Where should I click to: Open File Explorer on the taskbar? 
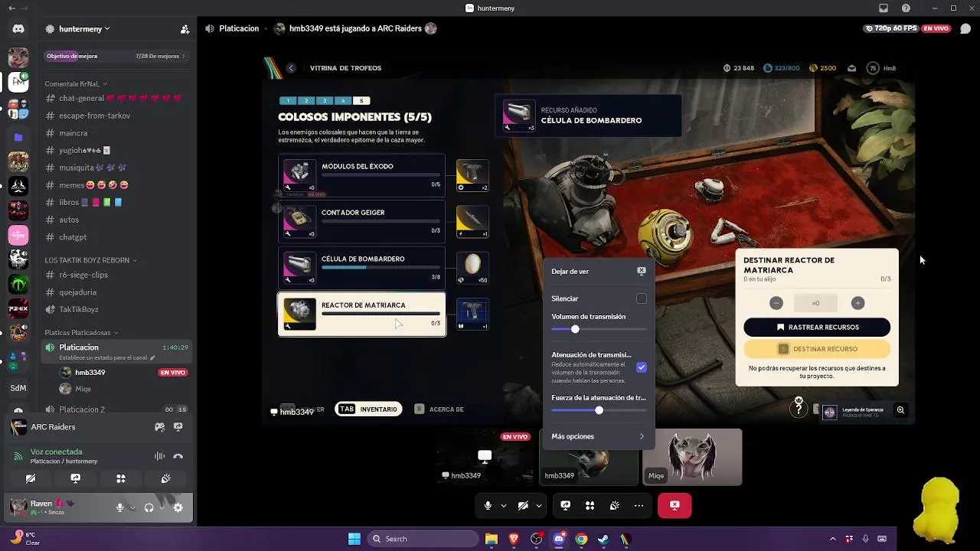(x=492, y=539)
